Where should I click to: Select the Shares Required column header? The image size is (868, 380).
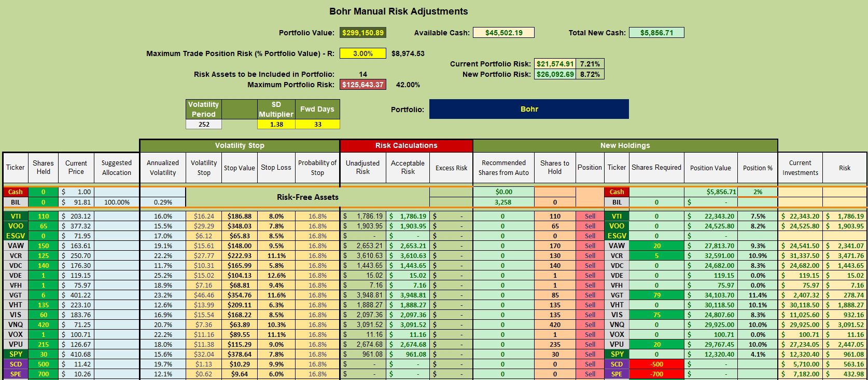[656, 168]
